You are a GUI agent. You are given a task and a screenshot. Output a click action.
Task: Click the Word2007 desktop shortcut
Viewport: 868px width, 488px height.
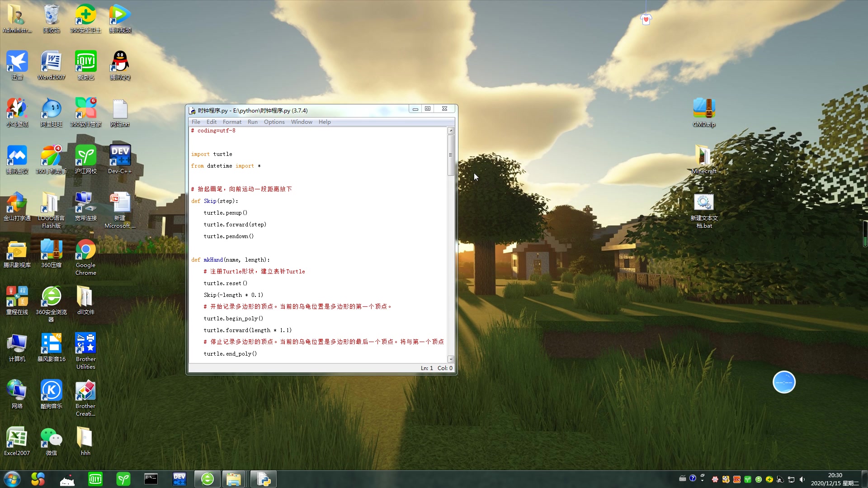pos(51,62)
